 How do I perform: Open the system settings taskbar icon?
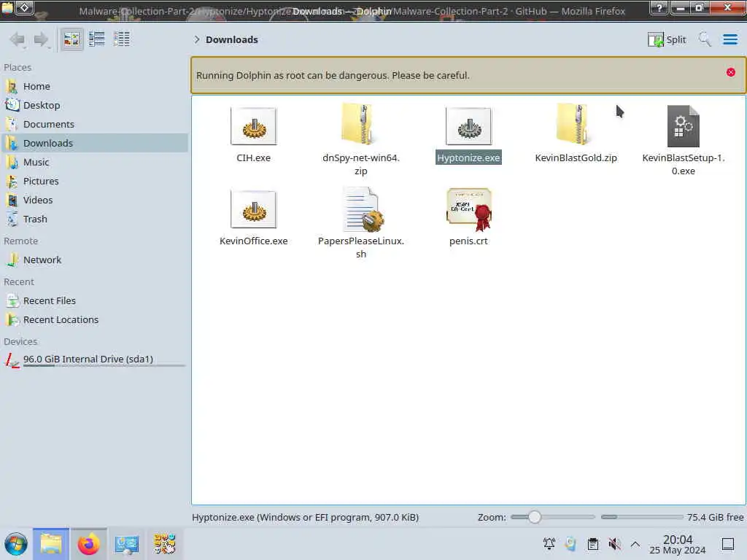click(127, 544)
